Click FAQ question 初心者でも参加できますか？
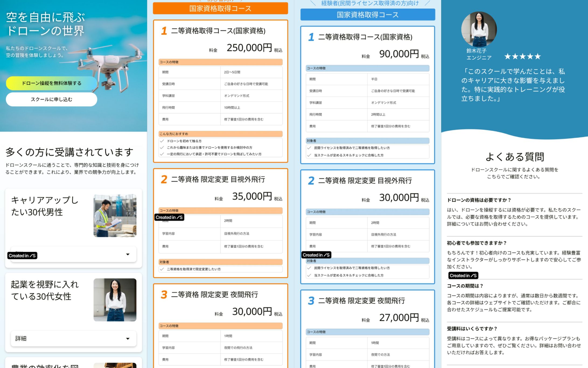The width and height of the screenshot is (588, 368). 477,243
